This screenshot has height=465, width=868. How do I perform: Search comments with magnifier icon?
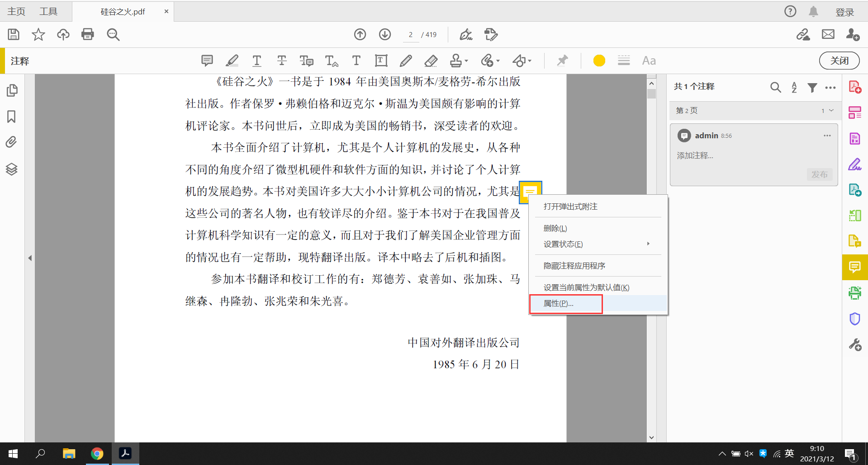click(776, 87)
